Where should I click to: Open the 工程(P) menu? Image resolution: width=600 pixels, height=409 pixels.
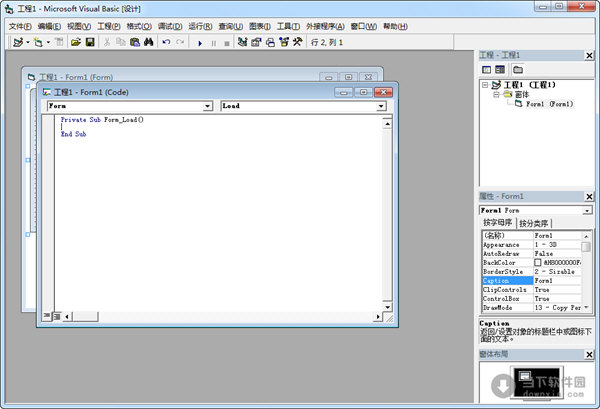coord(109,26)
